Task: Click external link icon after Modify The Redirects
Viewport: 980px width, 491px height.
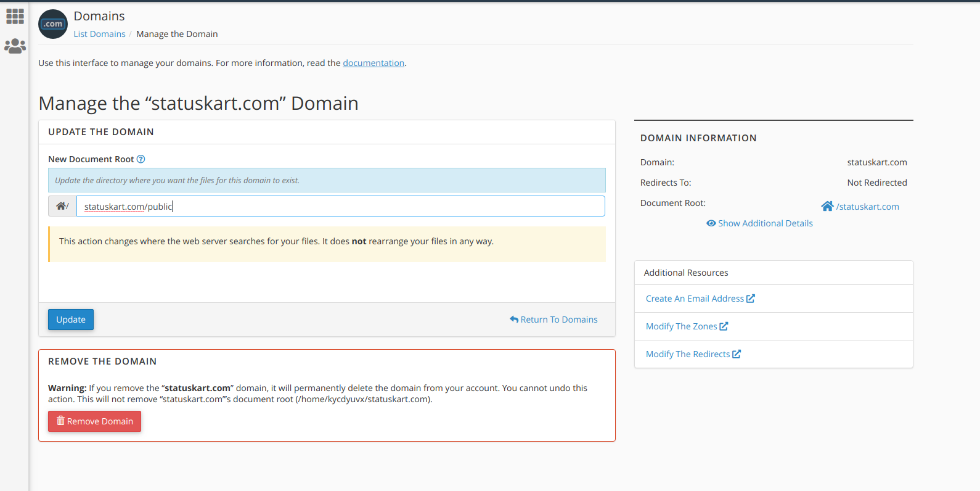Action: point(737,354)
